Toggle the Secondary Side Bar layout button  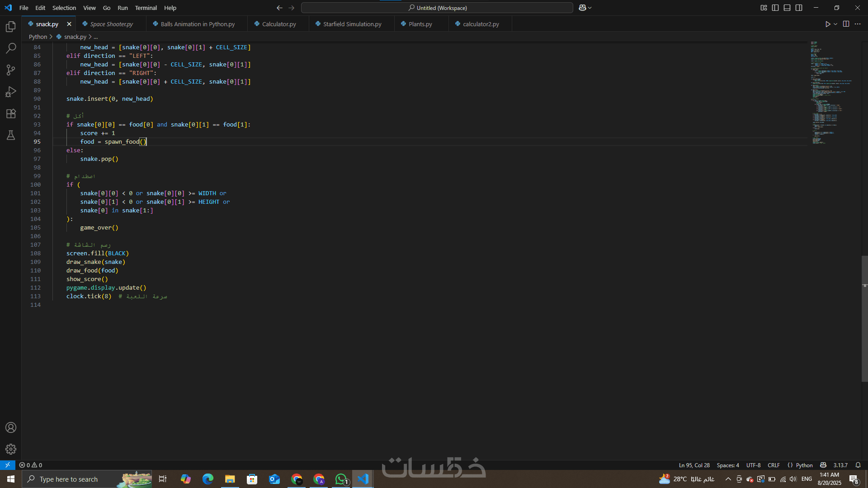click(799, 8)
